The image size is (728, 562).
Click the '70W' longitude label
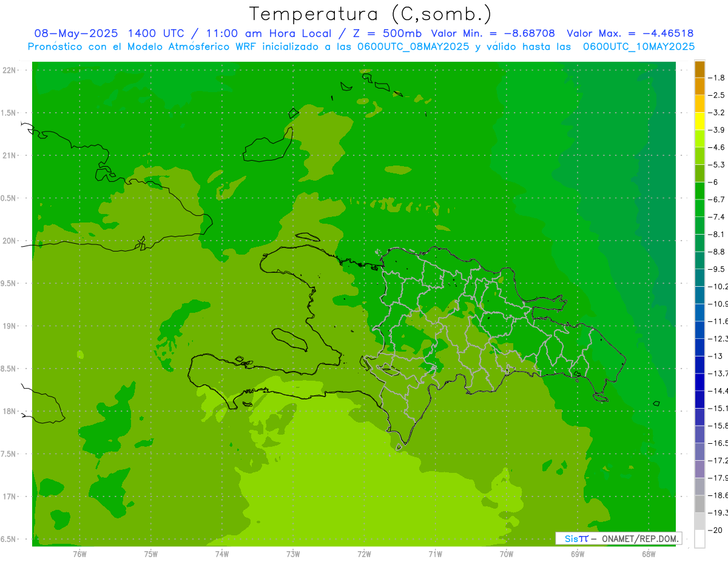coord(506,554)
